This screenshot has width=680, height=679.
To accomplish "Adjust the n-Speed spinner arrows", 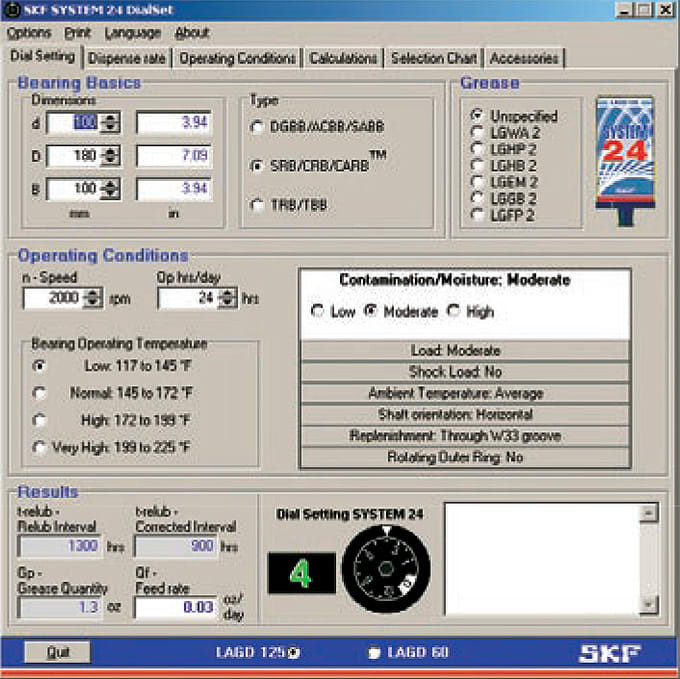I will pos(92,298).
